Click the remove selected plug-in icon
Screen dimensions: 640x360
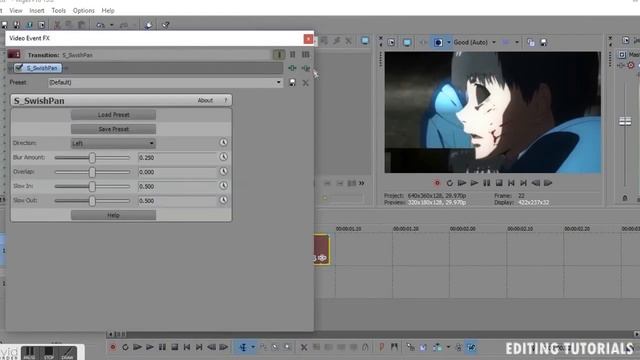coord(306,68)
